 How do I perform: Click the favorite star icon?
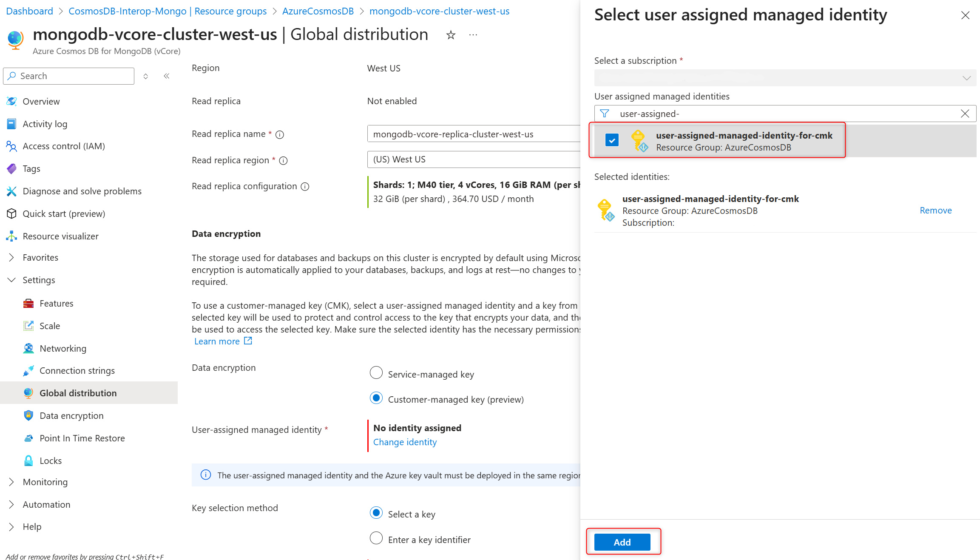451,35
